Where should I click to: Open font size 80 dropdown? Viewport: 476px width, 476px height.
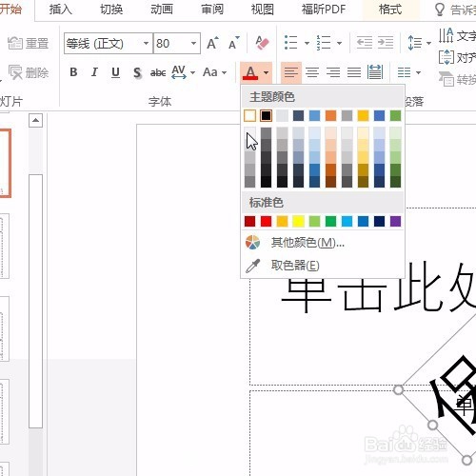click(x=193, y=43)
